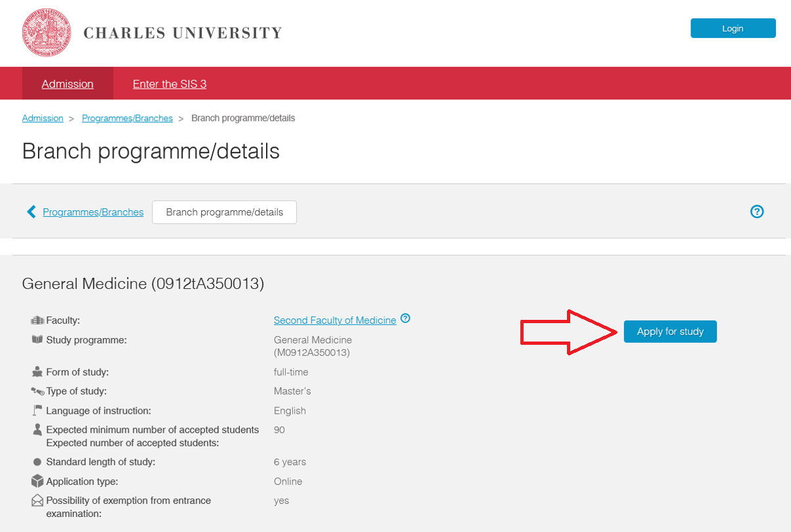The image size is (791, 532).
Task: Click the 'full-time' value
Action: [291, 372]
